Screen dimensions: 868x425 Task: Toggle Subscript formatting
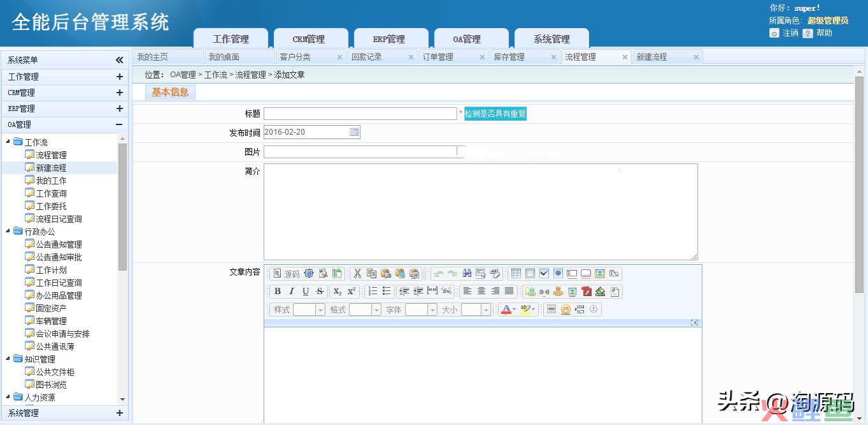tap(338, 292)
